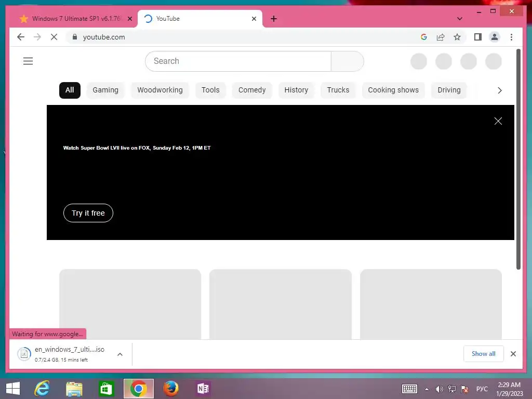Click into the YouTube Search field
Image resolution: width=532 pixels, height=399 pixels.
(x=238, y=61)
